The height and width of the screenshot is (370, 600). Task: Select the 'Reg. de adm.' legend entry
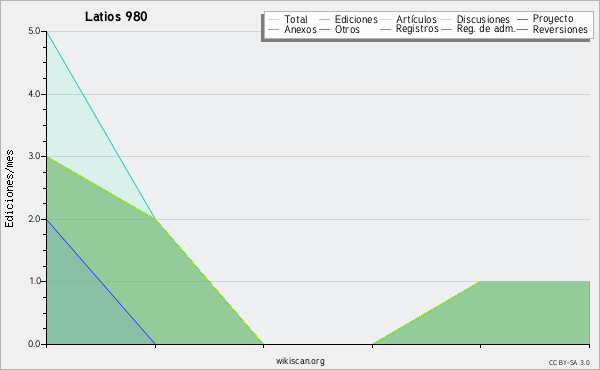click(x=478, y=29)
